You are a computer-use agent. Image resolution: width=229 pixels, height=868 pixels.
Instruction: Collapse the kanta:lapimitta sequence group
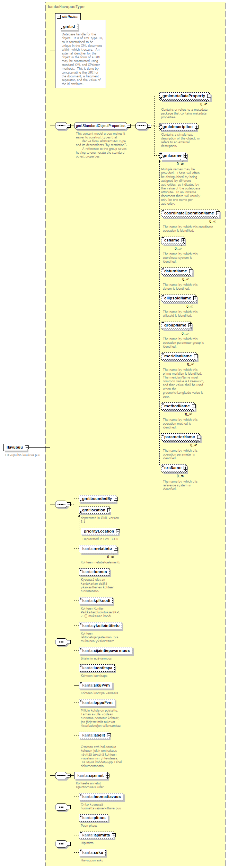click(x=69, y=843)
